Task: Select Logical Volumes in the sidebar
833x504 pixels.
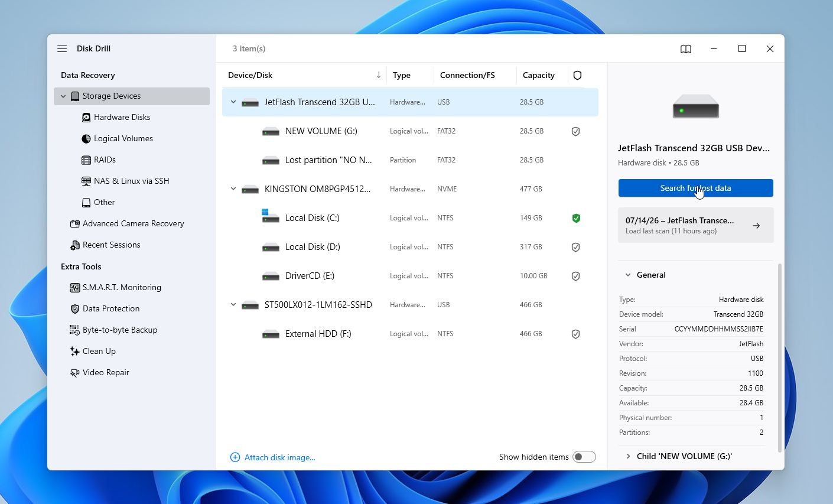Action: coord(123,138)
